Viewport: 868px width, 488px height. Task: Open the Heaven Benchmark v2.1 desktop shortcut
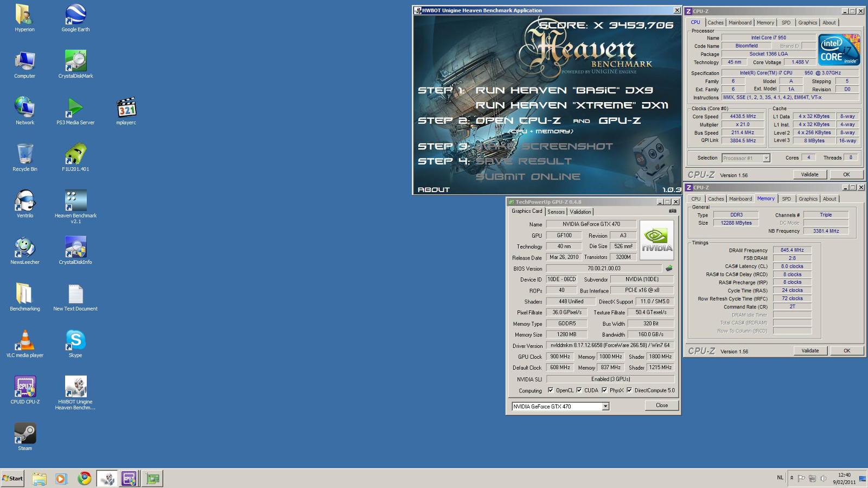tap(75, 207)
